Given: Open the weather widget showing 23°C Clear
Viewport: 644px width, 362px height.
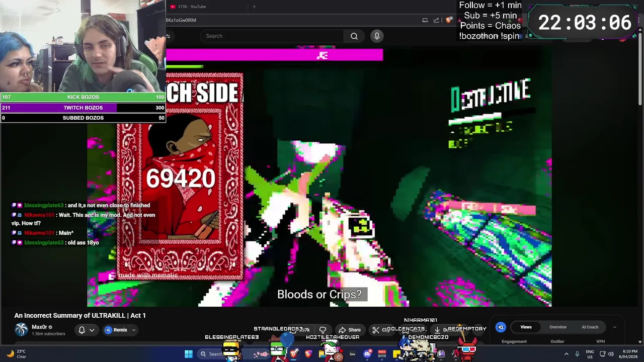Looking at the screenshot, I should pyautogui.click(x=16, y=354).
